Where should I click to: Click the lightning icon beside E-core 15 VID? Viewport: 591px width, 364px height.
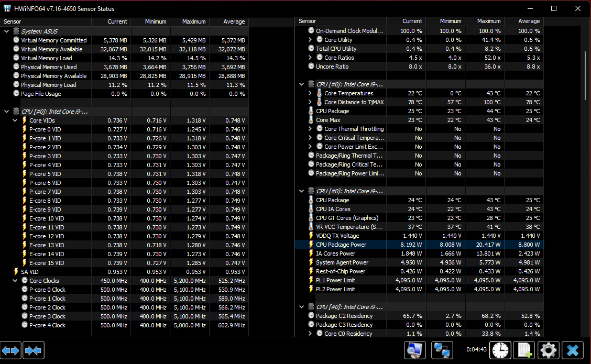[25, 263]
